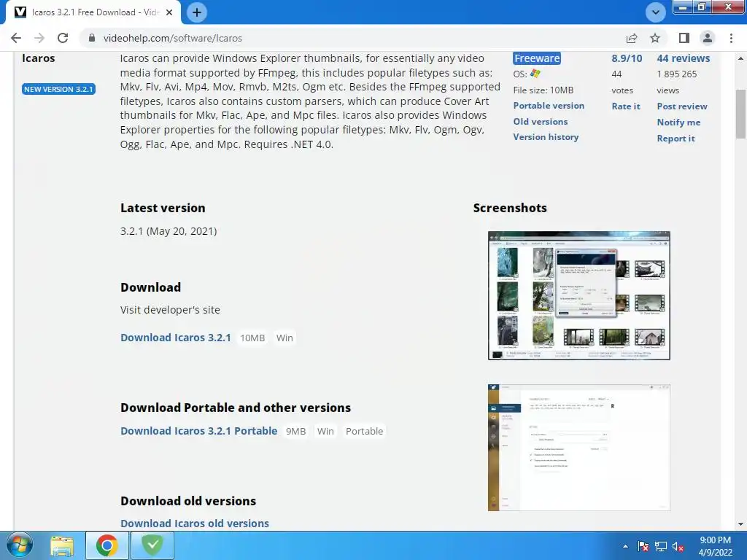
Task: Open the Chrome profile avatar
Action: point(708,38)
